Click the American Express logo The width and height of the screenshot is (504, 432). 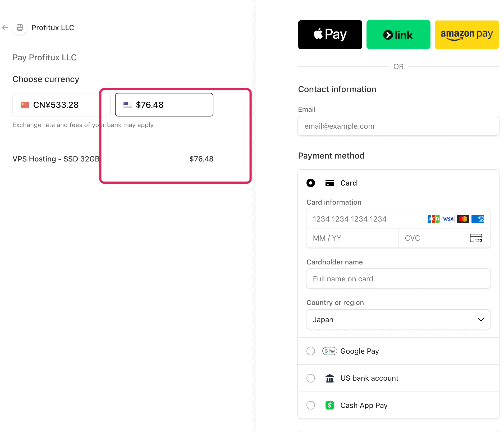tap(478, 219)
